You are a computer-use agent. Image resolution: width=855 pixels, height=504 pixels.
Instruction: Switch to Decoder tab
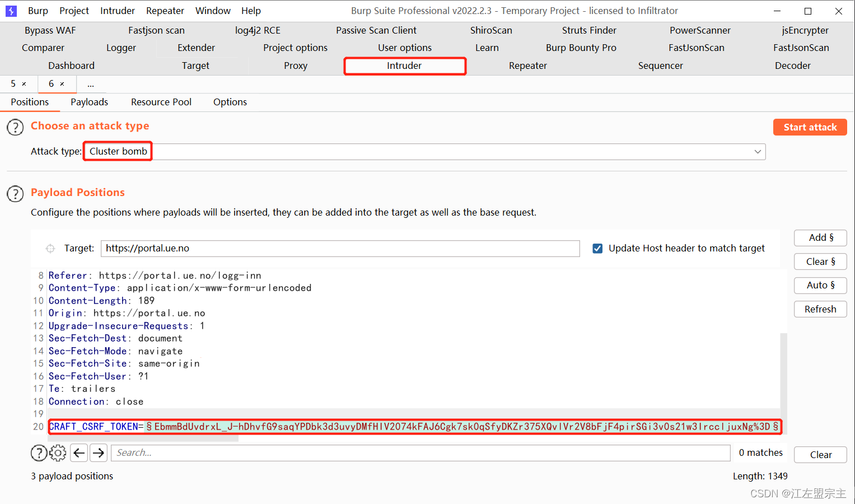pos(792,66)
